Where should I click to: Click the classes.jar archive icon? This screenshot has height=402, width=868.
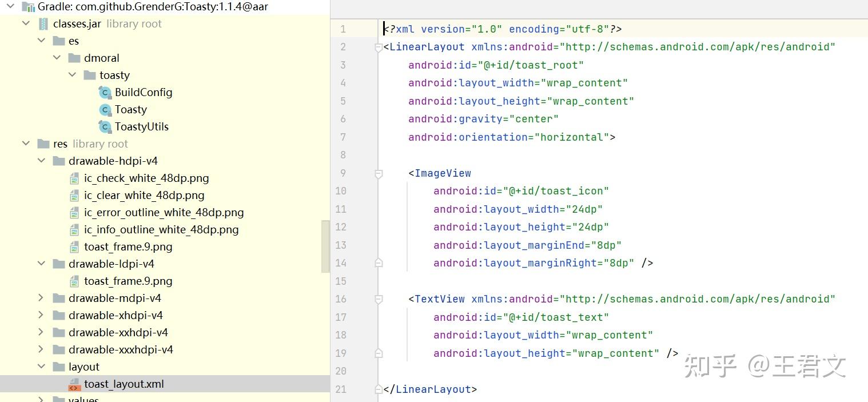[43, 24]
